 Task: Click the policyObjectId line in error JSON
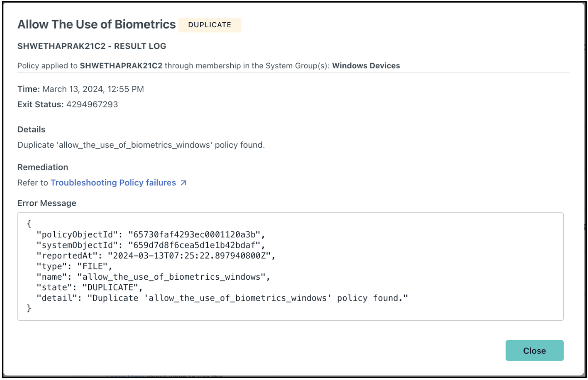[x=151, y=234]
